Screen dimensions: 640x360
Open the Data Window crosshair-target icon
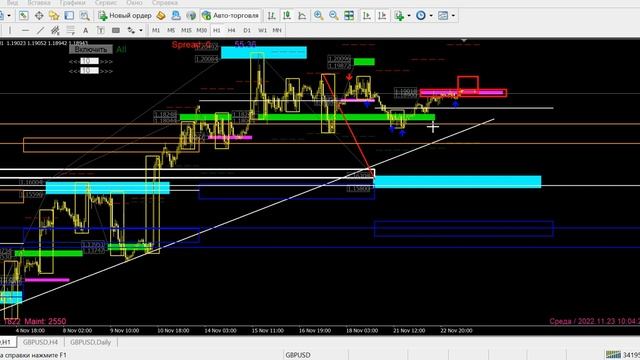pyautogui.click(x=39, y=16)
